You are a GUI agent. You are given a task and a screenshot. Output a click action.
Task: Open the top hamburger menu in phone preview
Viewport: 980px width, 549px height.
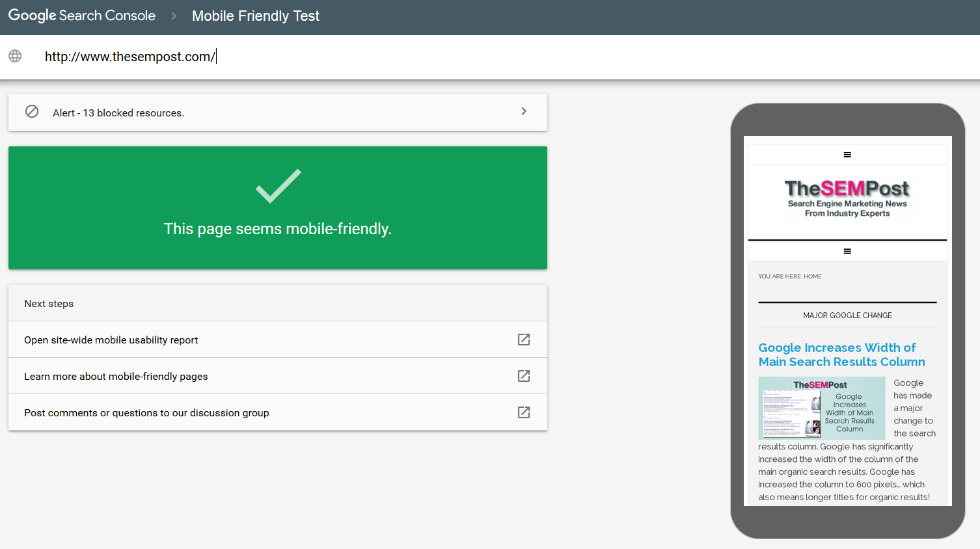[x=847, y=155]
